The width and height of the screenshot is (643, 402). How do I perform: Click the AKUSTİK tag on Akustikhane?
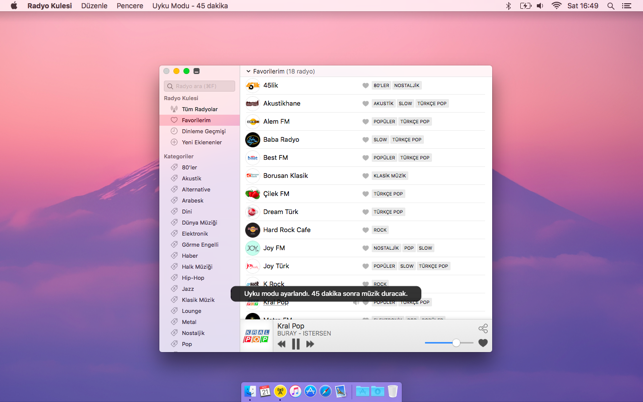click(x=383, y=104)
